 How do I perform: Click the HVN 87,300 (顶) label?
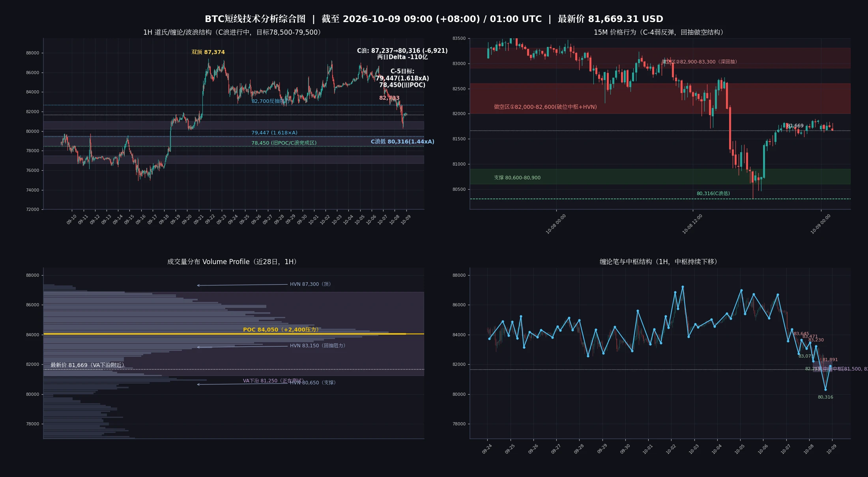coord(310,284)
